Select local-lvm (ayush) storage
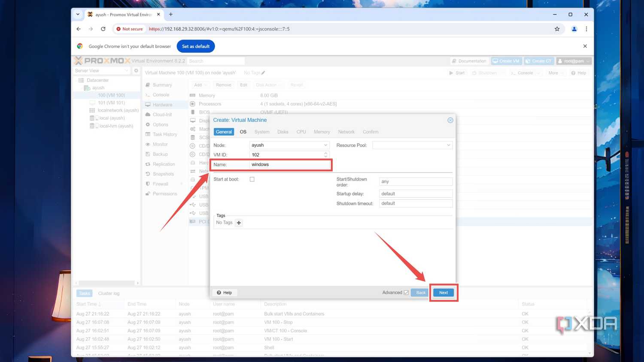This screenshot has width=644, height=362. pyautogui.click(x=116, y=126)
